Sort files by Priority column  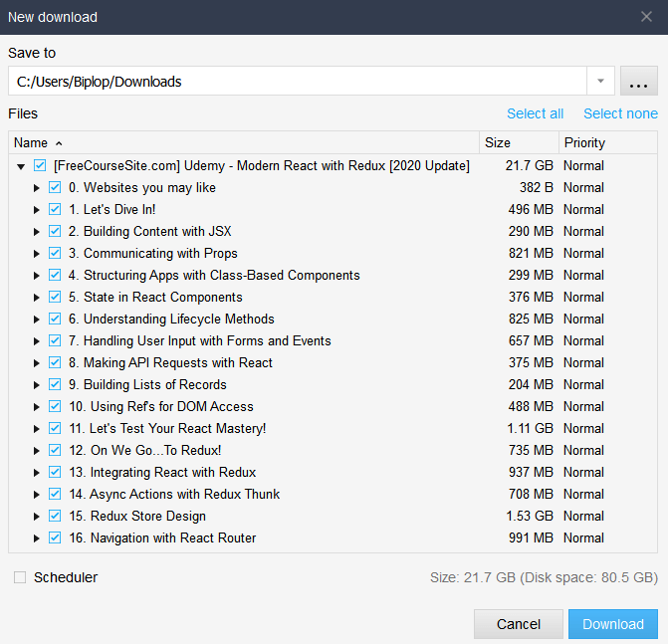coord(608,142)
